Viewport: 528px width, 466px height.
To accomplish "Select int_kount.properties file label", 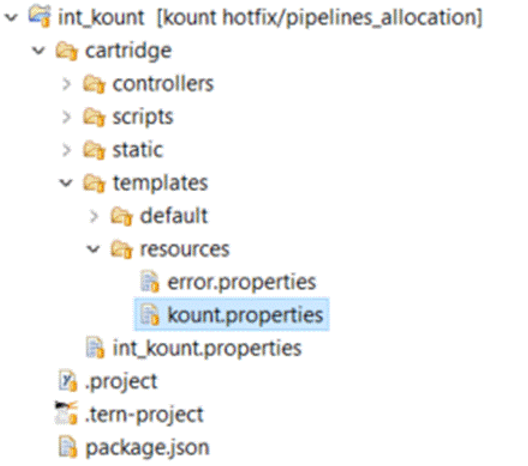I will pos(207,348).
